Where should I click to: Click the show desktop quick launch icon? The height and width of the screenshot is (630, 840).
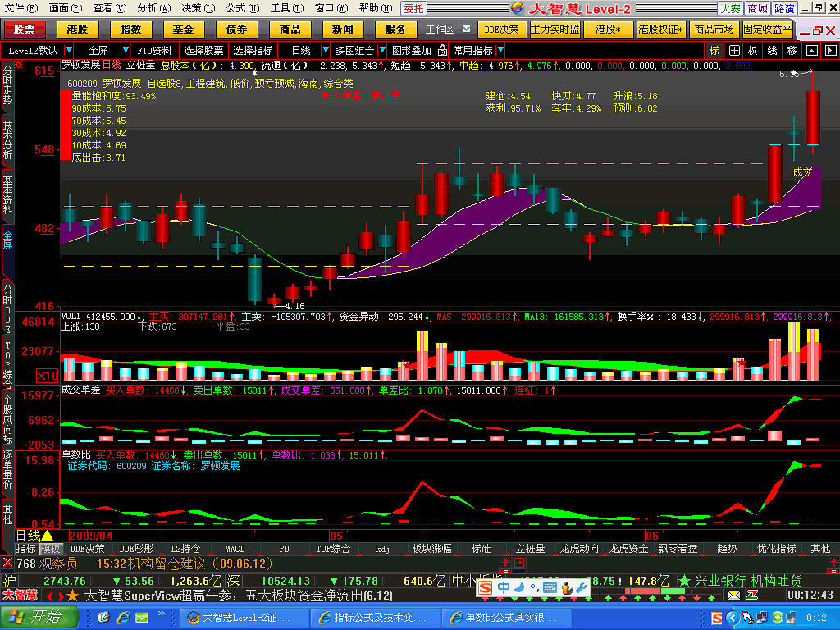coord(103,618)
